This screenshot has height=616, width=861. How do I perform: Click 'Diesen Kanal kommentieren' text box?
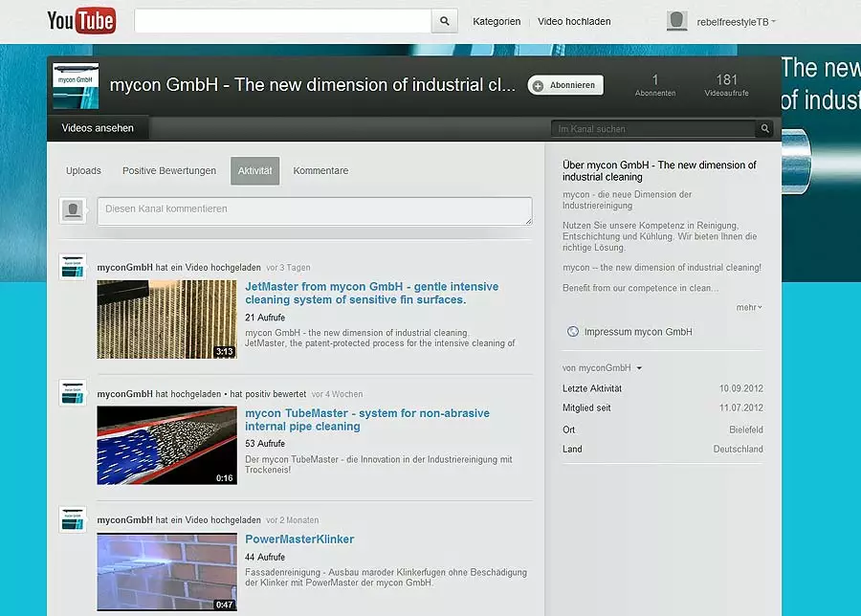pos(315,210)
